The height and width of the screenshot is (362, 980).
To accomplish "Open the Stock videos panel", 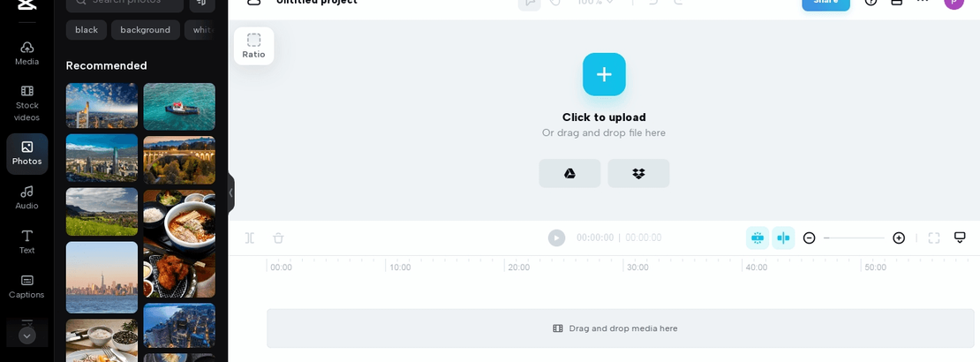I will pyautogui.click(x=26, y=104).
